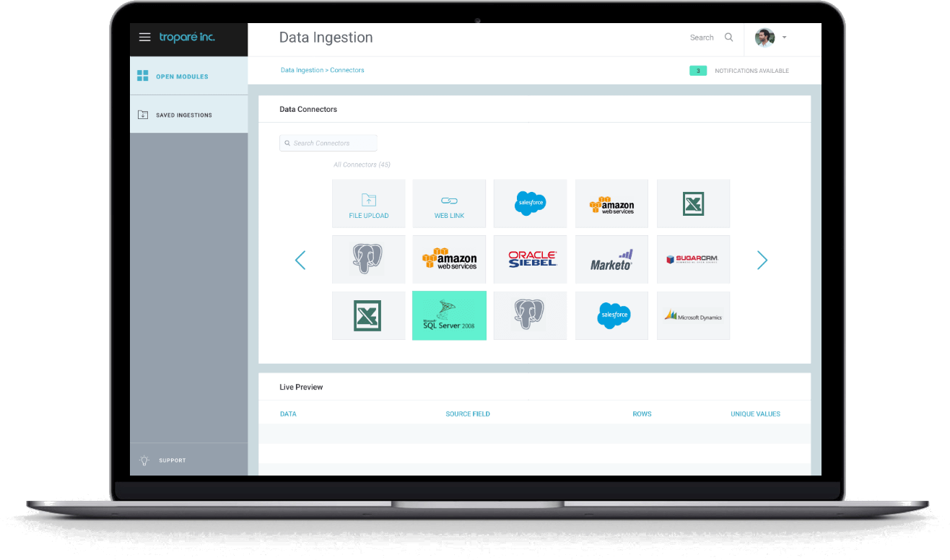Focus the header Search field

tap(702, 38)
